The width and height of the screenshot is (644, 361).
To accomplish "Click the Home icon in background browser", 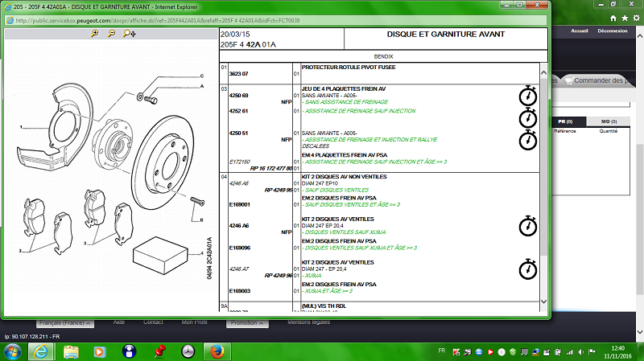I will click(613, 18).
